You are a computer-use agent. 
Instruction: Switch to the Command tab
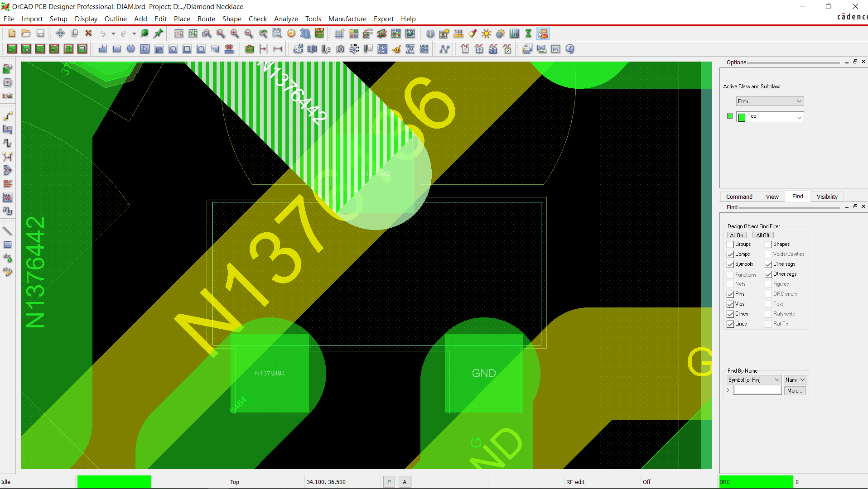pos(739,197)
